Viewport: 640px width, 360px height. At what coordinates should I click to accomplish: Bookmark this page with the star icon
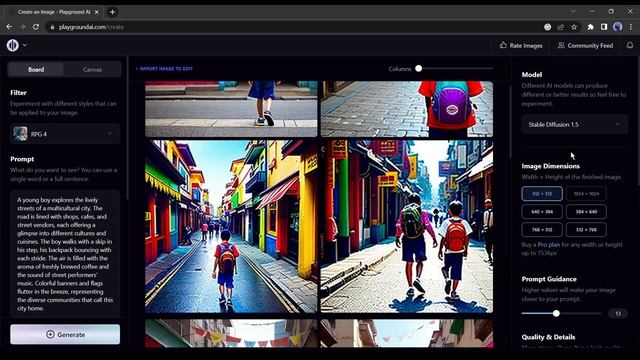click(574, 27)
